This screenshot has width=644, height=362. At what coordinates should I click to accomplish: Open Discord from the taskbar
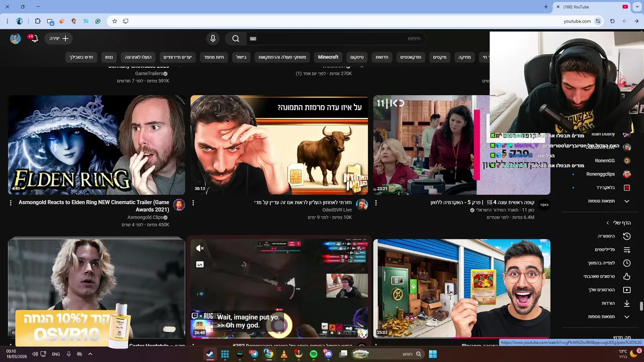(329, 354)
